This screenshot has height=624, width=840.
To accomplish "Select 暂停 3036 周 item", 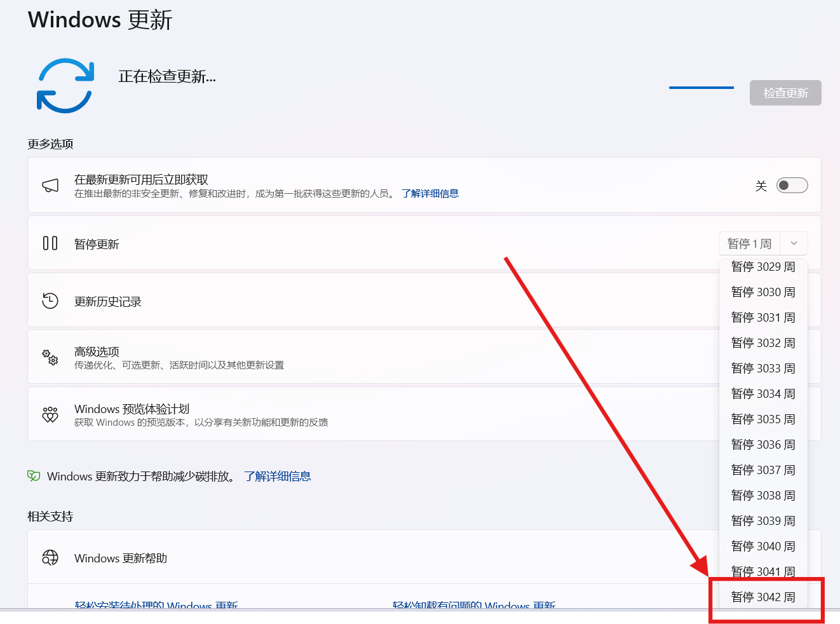I will [763, 445].
